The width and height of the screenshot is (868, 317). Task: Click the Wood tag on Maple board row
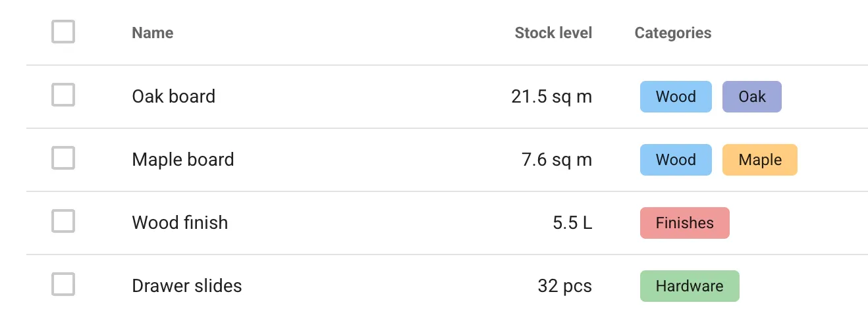pyautogui.click(x=676, y=160)
